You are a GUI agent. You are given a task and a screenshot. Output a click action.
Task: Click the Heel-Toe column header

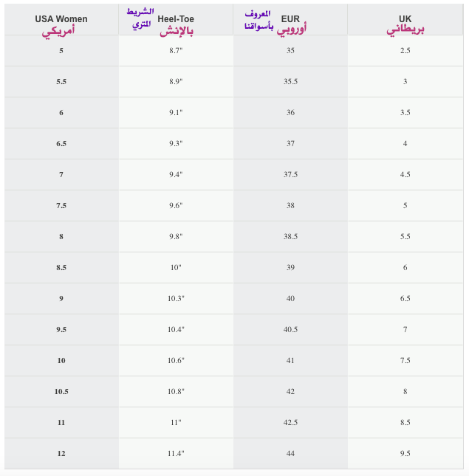[x=176, y=20]
